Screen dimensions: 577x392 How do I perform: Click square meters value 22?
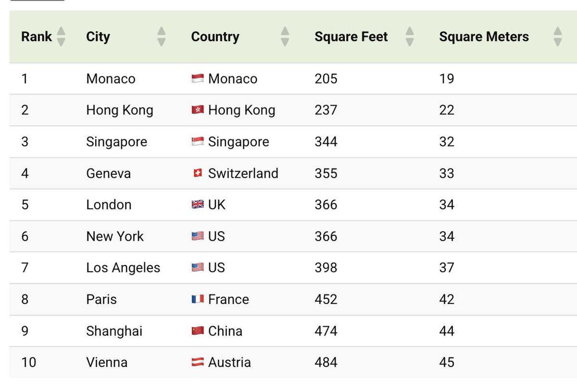[x=447, y=110]
